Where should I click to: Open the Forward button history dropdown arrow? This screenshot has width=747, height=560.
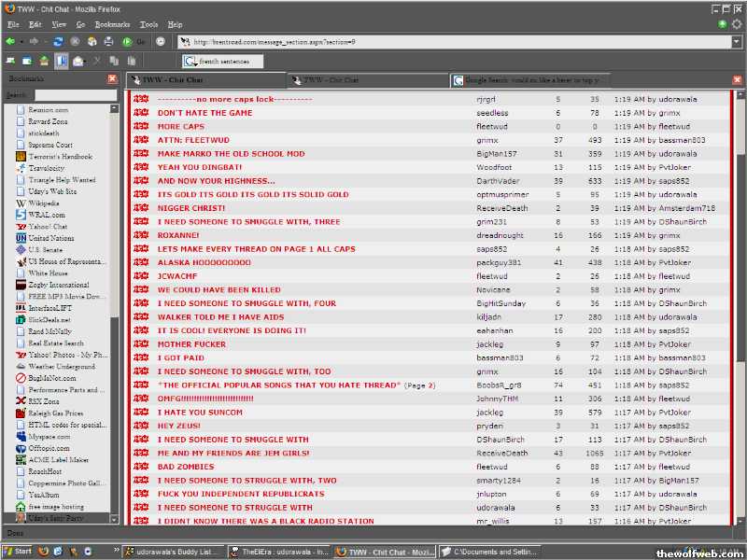45,42
